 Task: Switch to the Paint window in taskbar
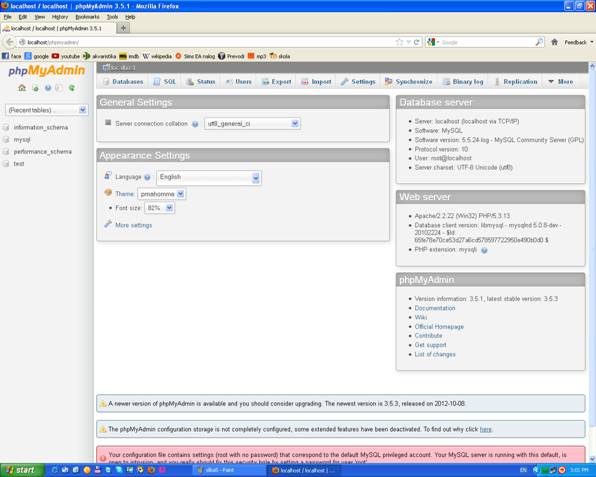[230, 471]
